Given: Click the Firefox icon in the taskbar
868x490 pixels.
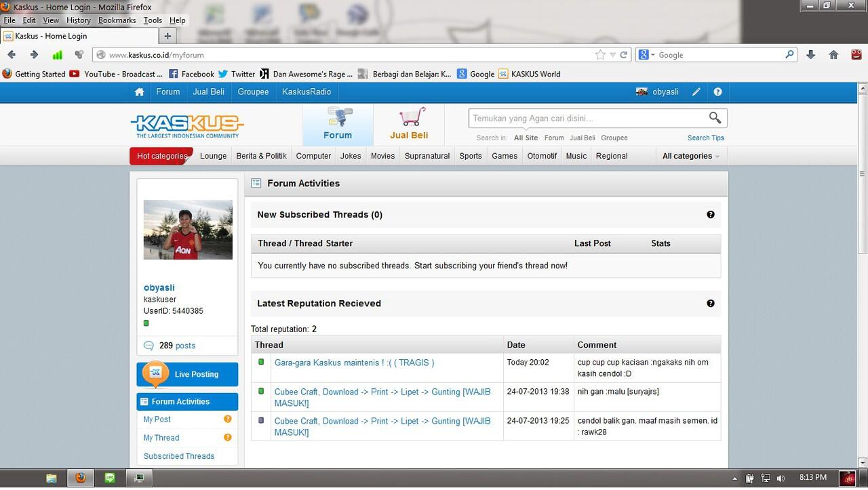Looking at the screenshot, I should click(80, 478).
